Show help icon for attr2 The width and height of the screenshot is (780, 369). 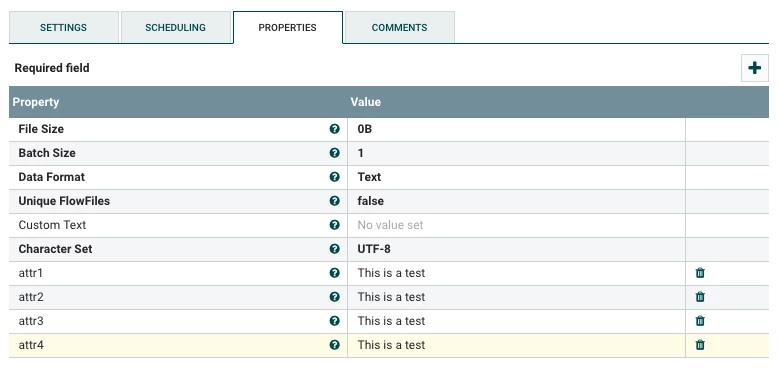click(334, 297)
